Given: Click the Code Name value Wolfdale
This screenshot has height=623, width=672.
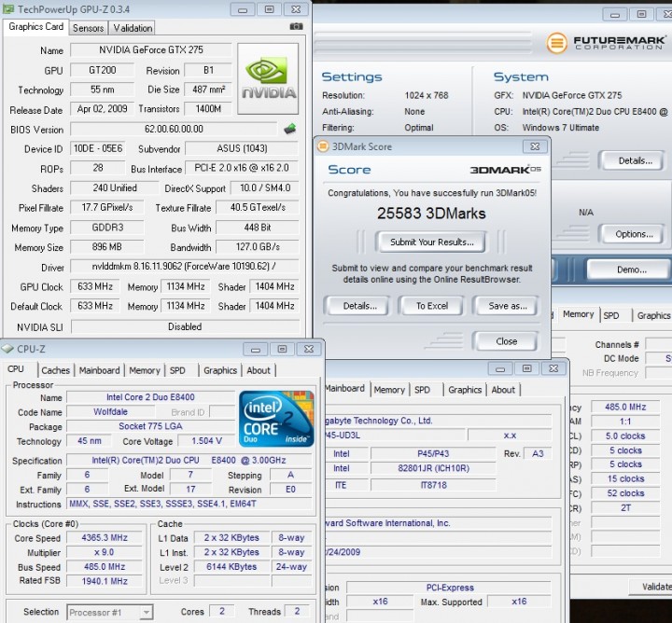Looking at the screenshot, I should pyautogui.click(x=110, y=412).
